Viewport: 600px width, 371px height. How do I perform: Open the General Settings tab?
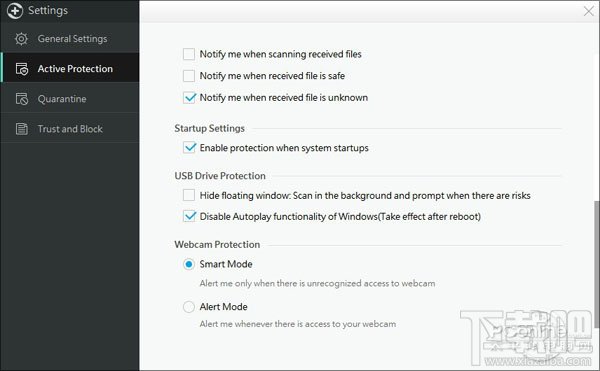coord(70,39)
